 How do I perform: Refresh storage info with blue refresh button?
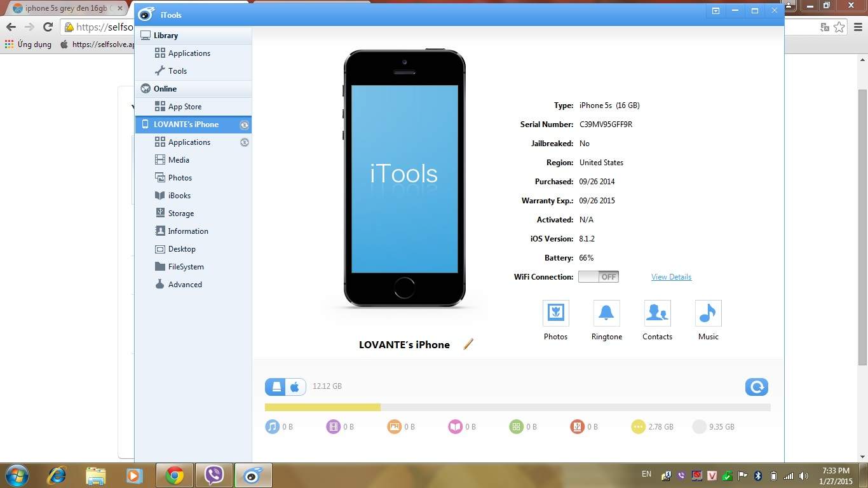coord(756,386)
